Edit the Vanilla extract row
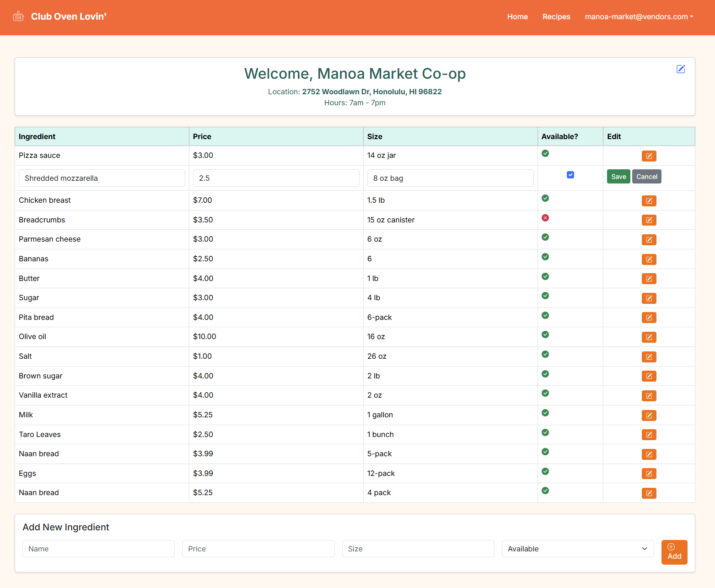The image size is (715, 588). [649, 396]
